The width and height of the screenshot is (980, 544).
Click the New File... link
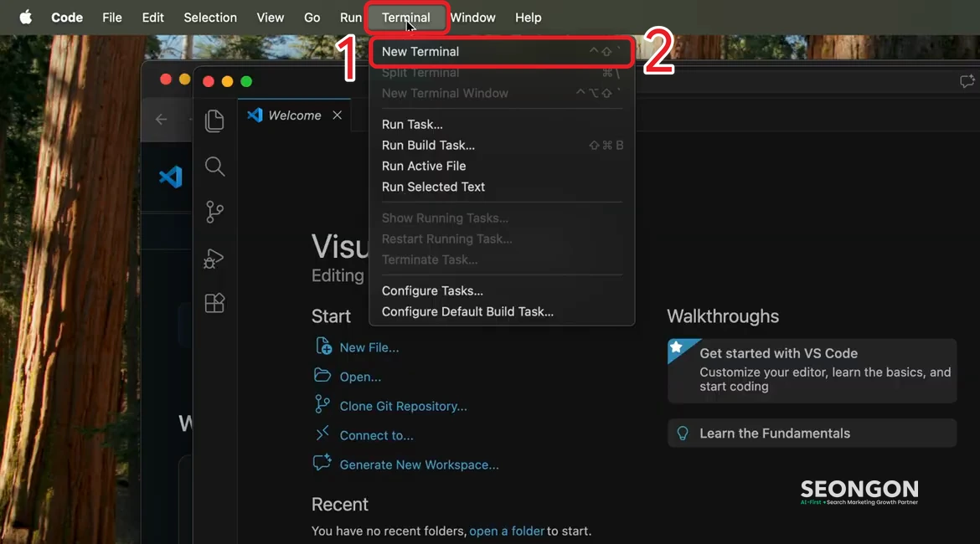(369, 348)
